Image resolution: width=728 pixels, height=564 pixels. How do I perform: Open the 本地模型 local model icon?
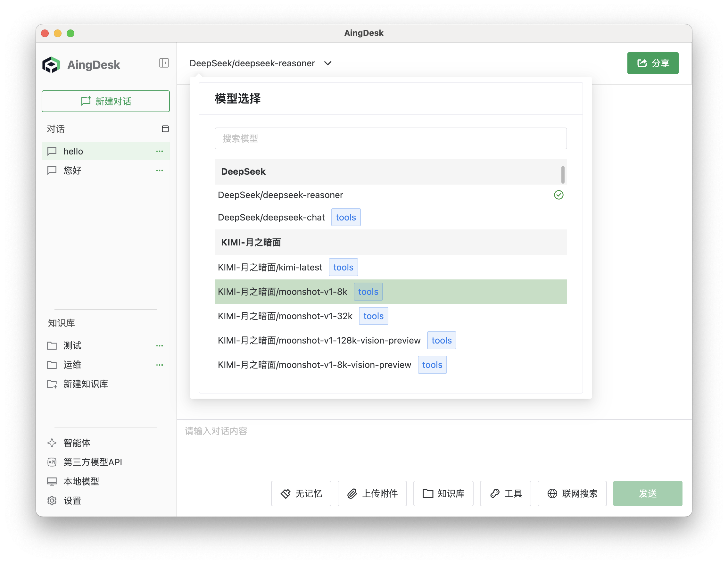[x=52, y=481]
